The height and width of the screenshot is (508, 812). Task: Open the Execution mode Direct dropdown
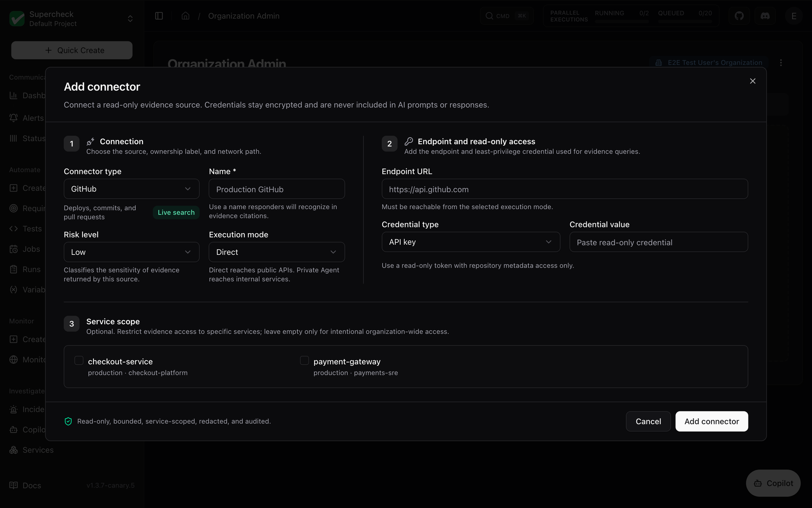pos(277,252)
